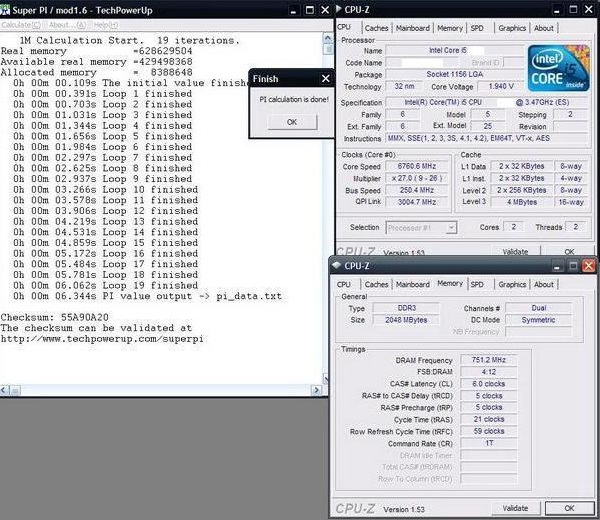Click the Channels value Dual
Screen dimensions: 600x520
[x=538, y=308]
